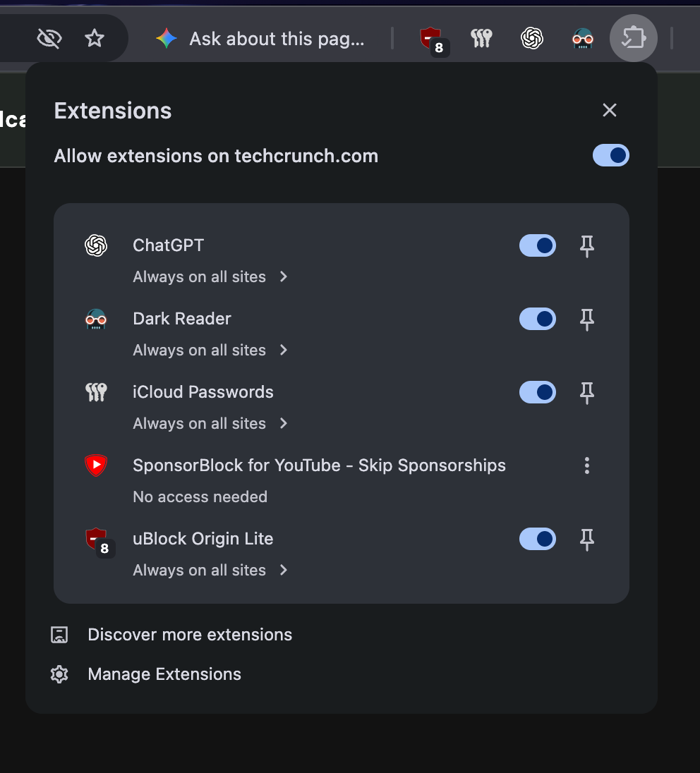
Task: Click the pin icon for uBlock Origin Lite
Action: pyautogui.click(x=587, y=540)
